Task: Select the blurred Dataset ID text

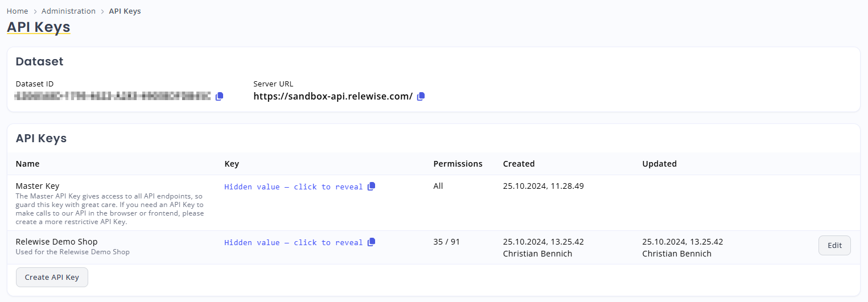Action: tap(113, 96)
